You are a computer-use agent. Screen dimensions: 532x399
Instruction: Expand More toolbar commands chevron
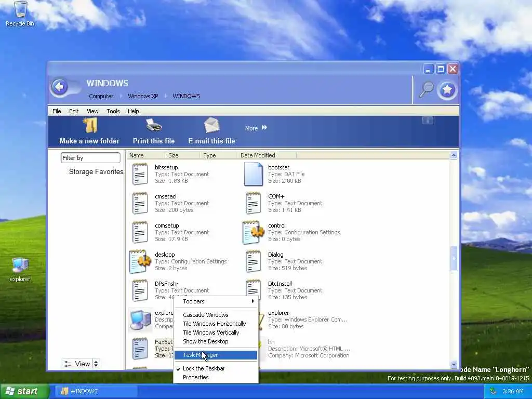tap(264, 128)
